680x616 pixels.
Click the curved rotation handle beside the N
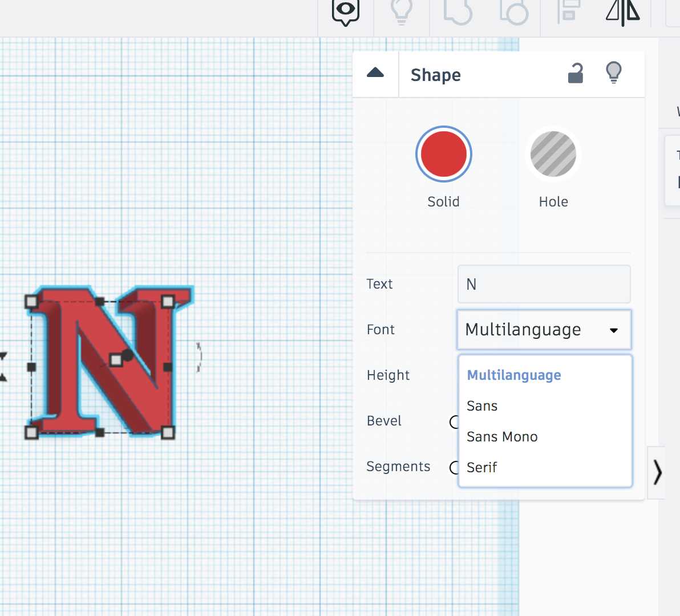199,357
